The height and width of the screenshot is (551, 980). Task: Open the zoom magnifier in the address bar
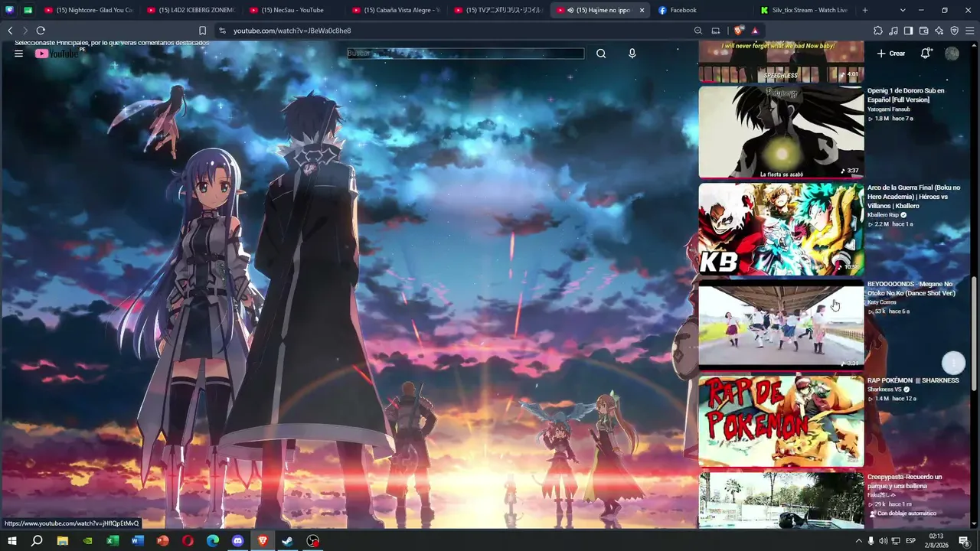(x=698, y=31)
